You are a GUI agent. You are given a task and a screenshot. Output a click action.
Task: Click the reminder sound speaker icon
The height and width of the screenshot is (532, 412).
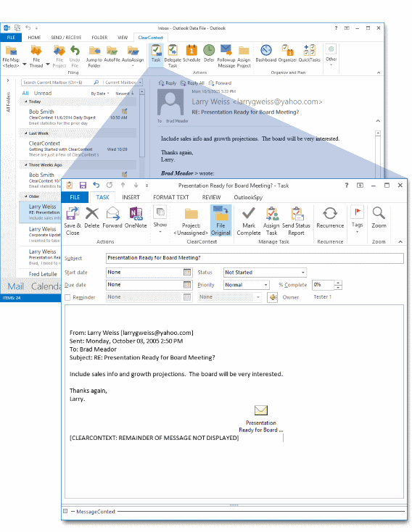(273, 298)
